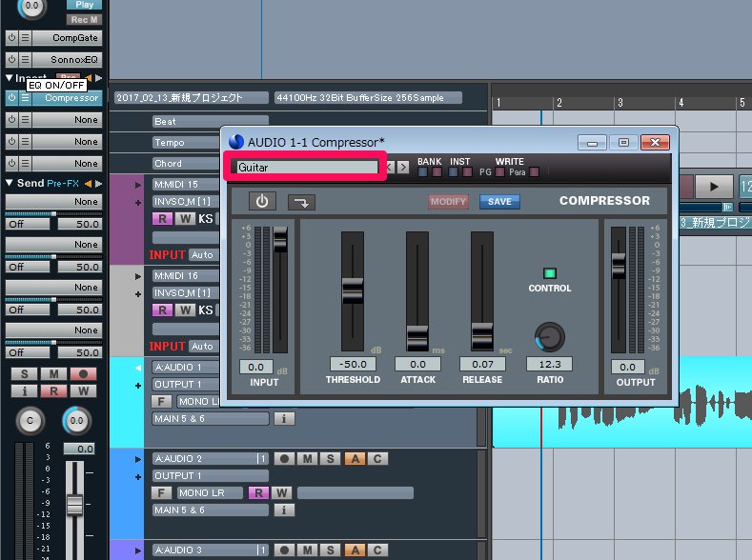Click the mixer strip S solo button

pyautogui.click(x=24, y=373)
